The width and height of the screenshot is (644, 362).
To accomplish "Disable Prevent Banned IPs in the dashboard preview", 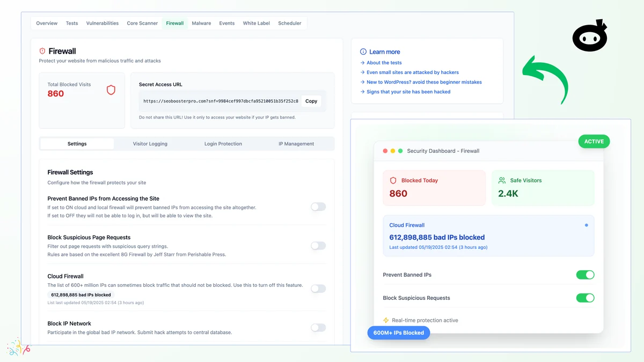I will click(x=586, y=275).
